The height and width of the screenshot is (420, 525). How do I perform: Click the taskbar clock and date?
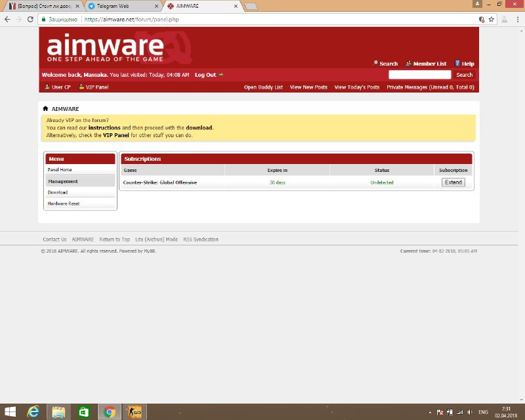[506, 412]
